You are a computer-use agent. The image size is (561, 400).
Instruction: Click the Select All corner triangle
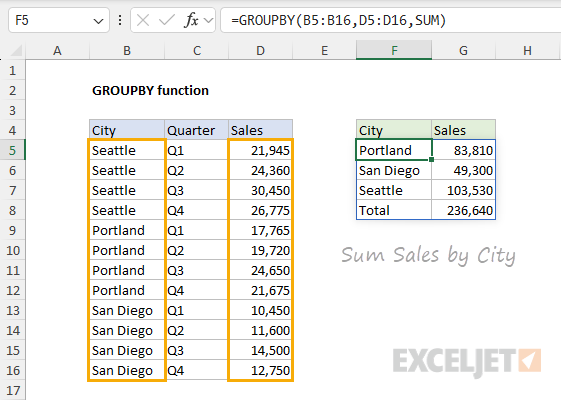click(16, 50)
